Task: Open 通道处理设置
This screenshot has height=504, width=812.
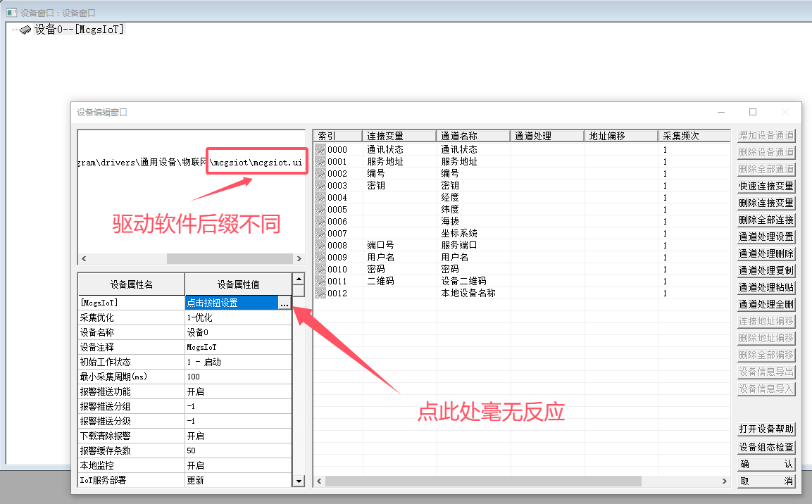Action: 766,237
